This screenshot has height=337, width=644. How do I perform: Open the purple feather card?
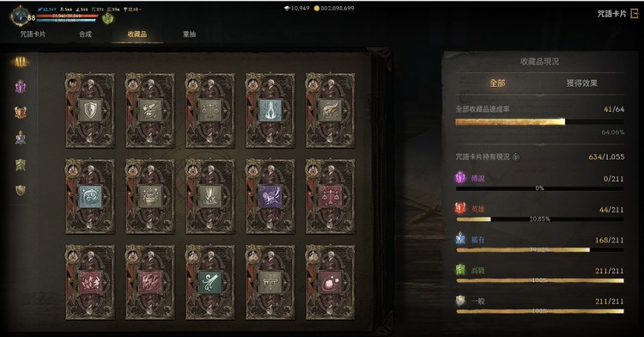(270, 196)
